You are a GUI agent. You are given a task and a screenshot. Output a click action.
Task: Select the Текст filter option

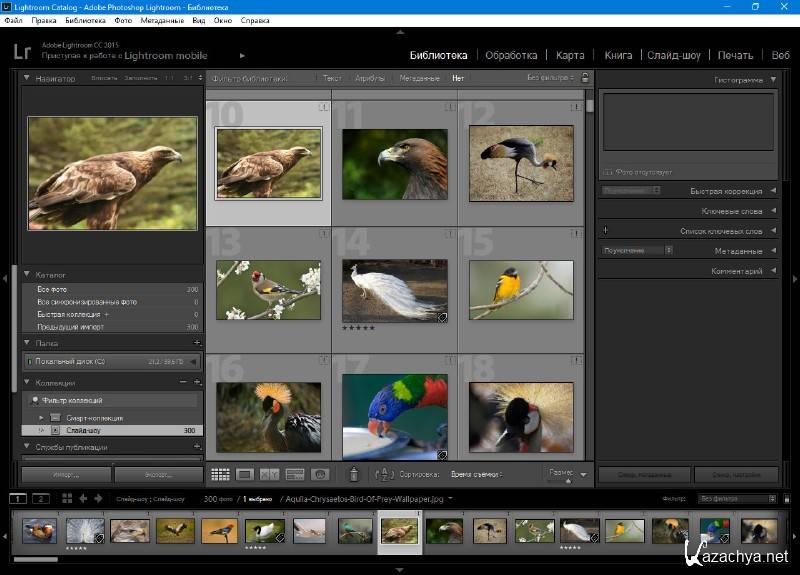pos(332,78)
